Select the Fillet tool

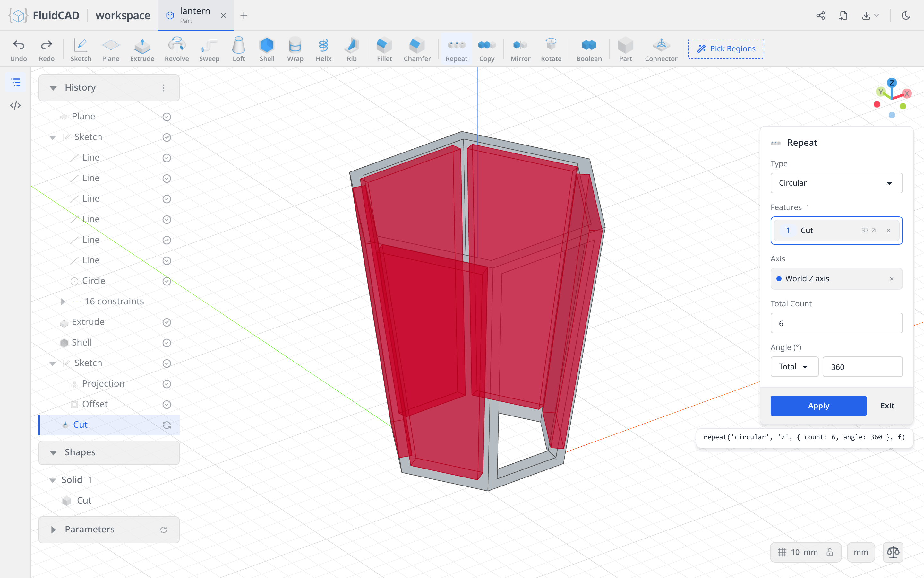[x=384, y=49]
